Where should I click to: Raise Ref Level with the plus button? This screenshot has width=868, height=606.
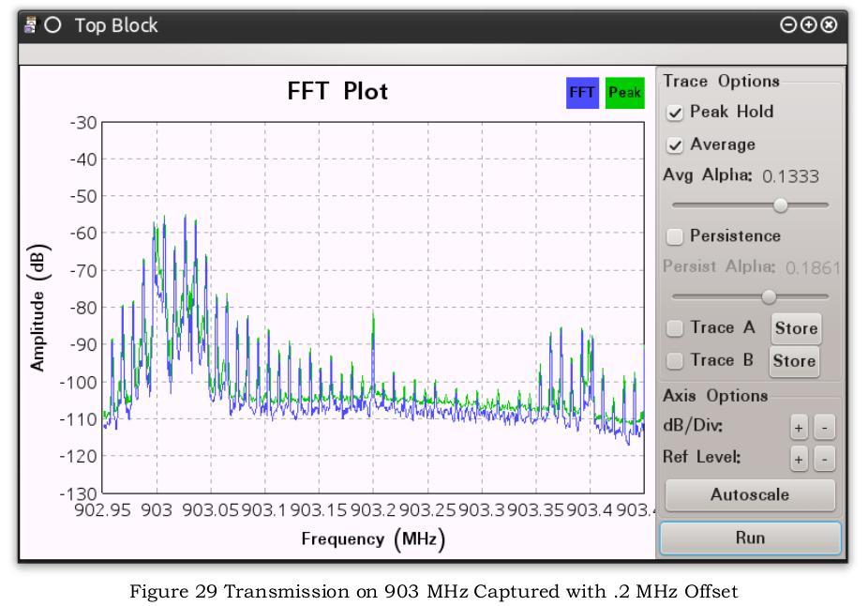[x=799, y=460]
